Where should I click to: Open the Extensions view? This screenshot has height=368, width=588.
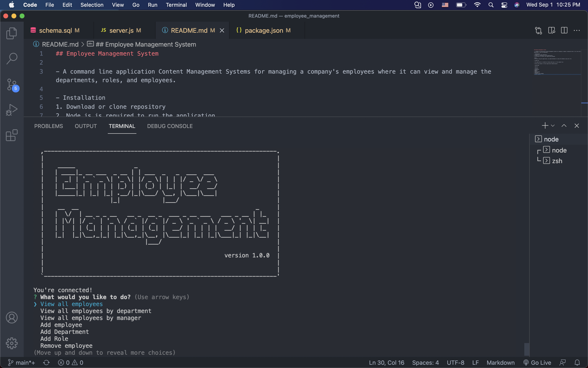click(11, 135)
